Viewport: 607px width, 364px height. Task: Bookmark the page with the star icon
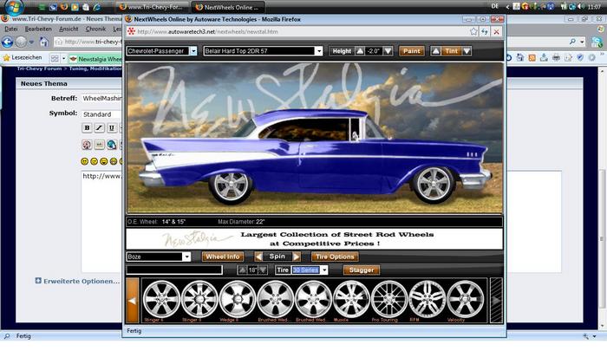[473, 32]
